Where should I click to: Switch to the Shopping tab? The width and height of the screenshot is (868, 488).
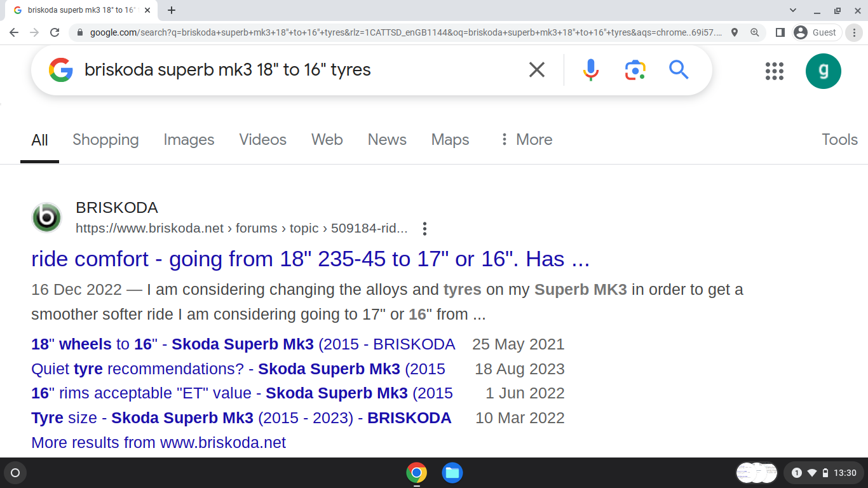(105, 140)
